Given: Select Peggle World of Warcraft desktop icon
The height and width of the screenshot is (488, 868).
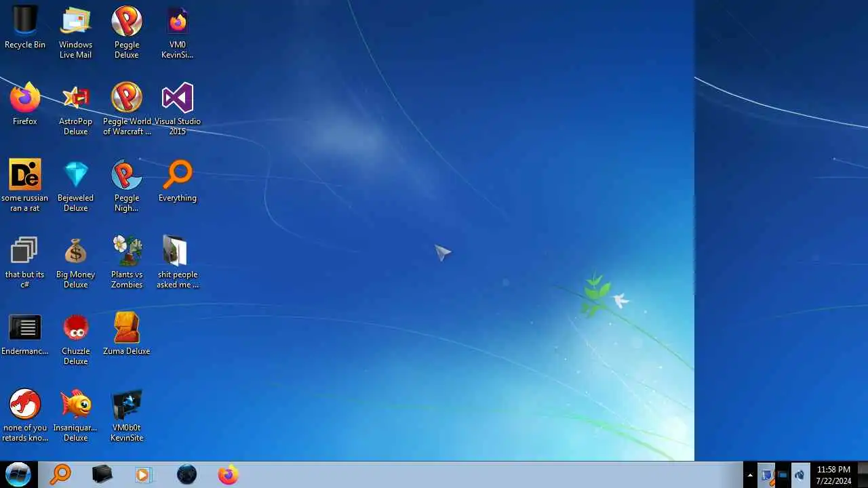Looking at the screenshot, I should 127,109.
